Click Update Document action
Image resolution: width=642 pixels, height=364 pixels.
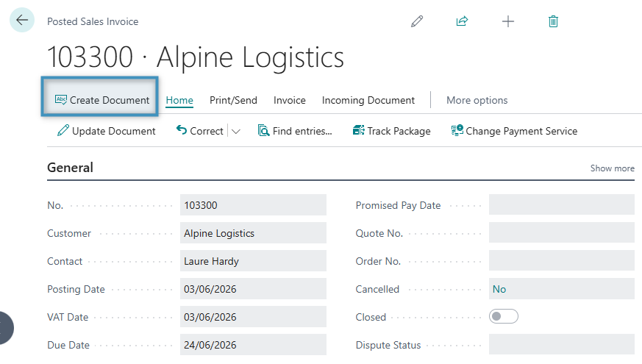[107, 131]
